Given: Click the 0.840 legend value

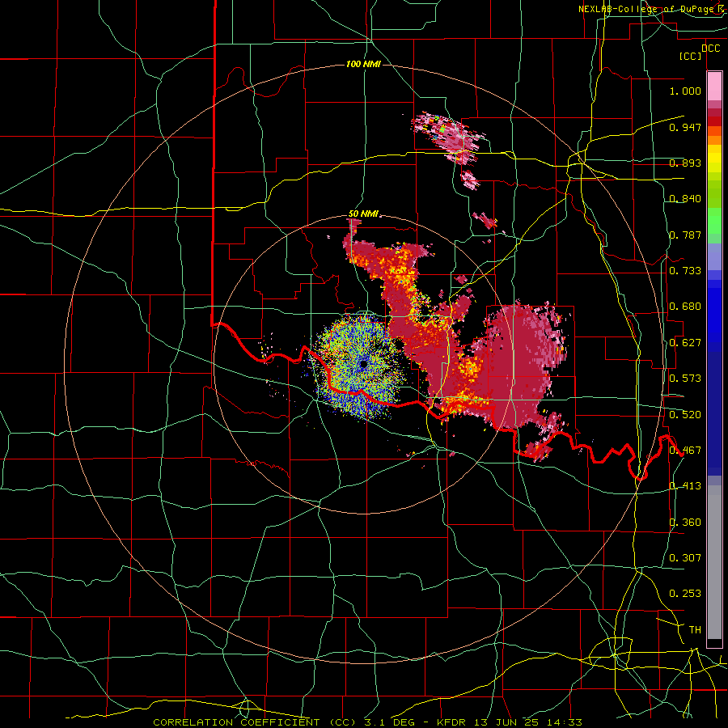Looking at the screenshot, I should pyautogui.click(x=685, y=199).
